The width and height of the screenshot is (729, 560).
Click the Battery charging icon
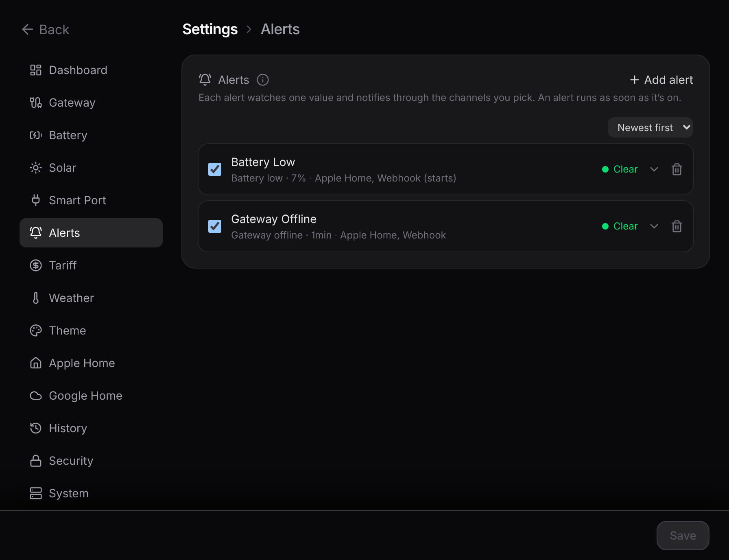click(36, 135)
